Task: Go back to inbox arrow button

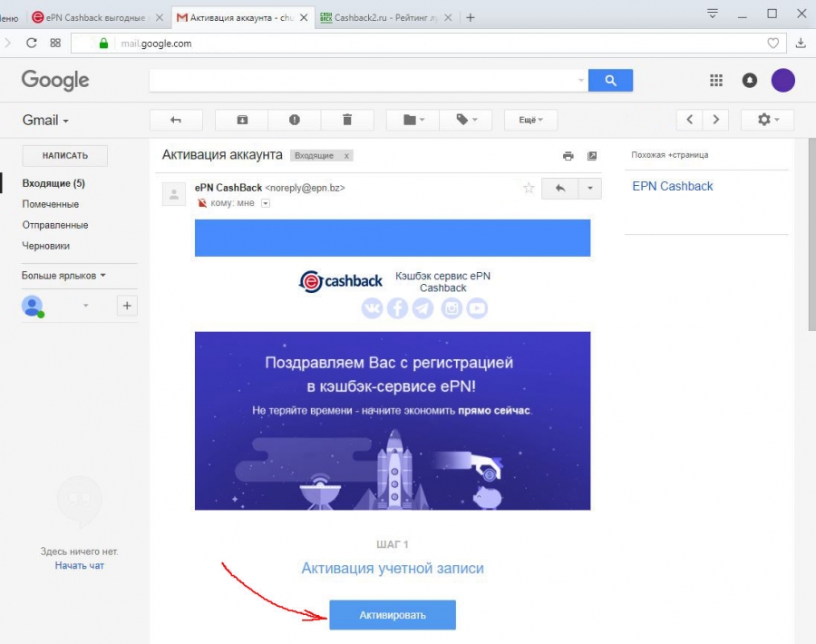Action: 176,120
